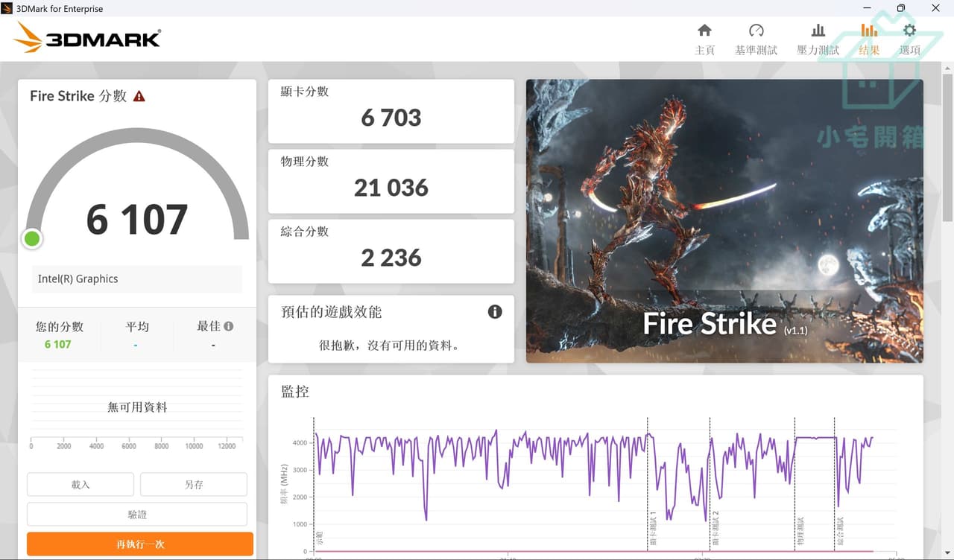Click the Fire Strike warning triangle icon
This screenshot has width=954, height=560.
coord(139,96)
